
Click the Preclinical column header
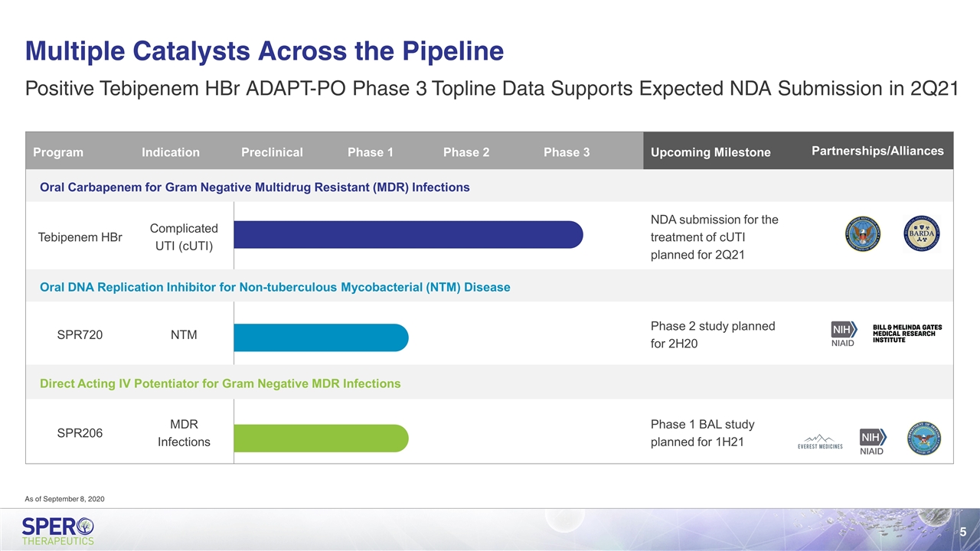coord(272,152)
